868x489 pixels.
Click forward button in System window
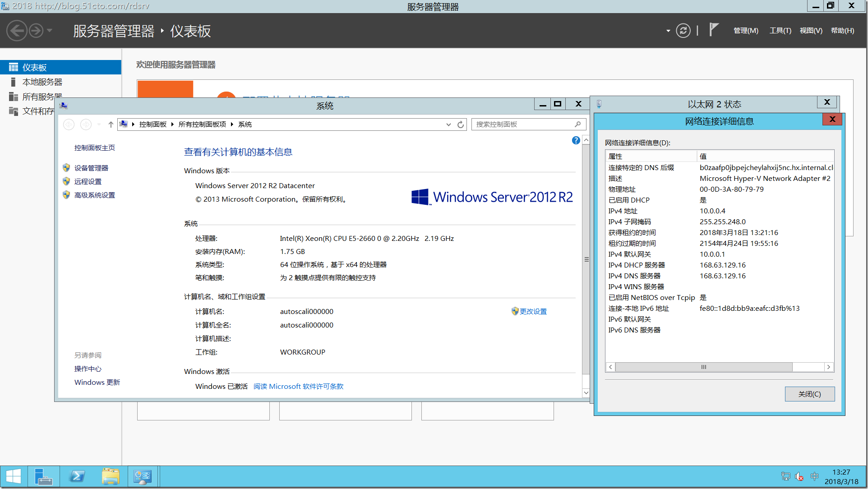(x=86, y=125)
